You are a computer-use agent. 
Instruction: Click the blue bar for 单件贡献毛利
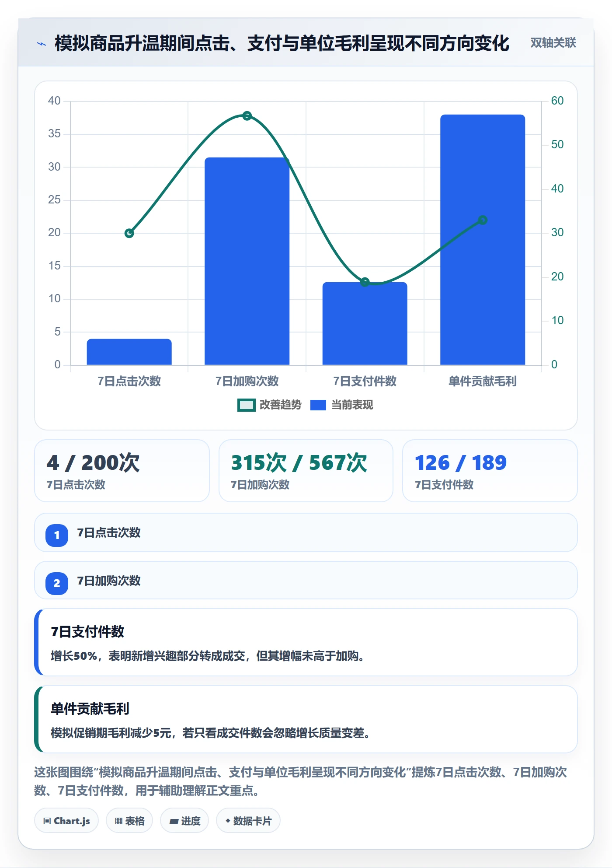pos(483,240)
